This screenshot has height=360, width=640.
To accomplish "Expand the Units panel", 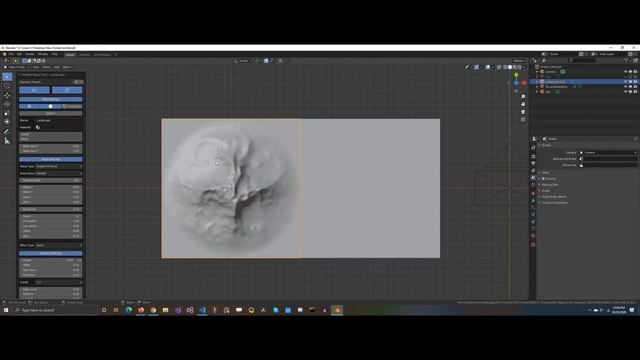I will 545,173.
